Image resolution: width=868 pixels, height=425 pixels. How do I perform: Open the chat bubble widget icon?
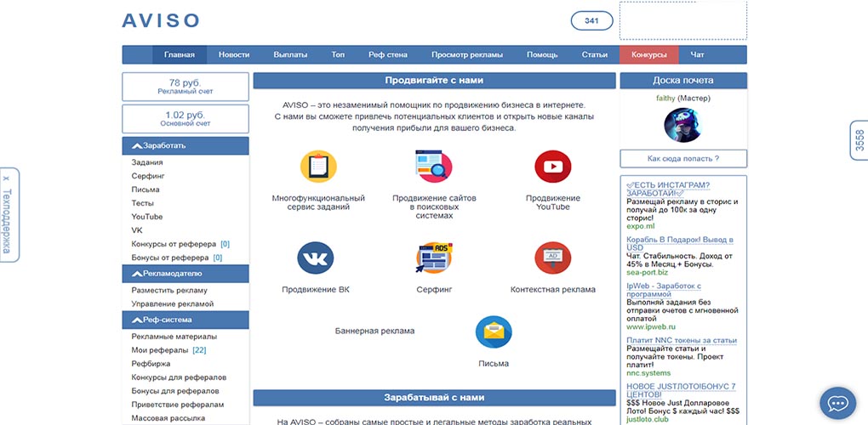[837, 405]
